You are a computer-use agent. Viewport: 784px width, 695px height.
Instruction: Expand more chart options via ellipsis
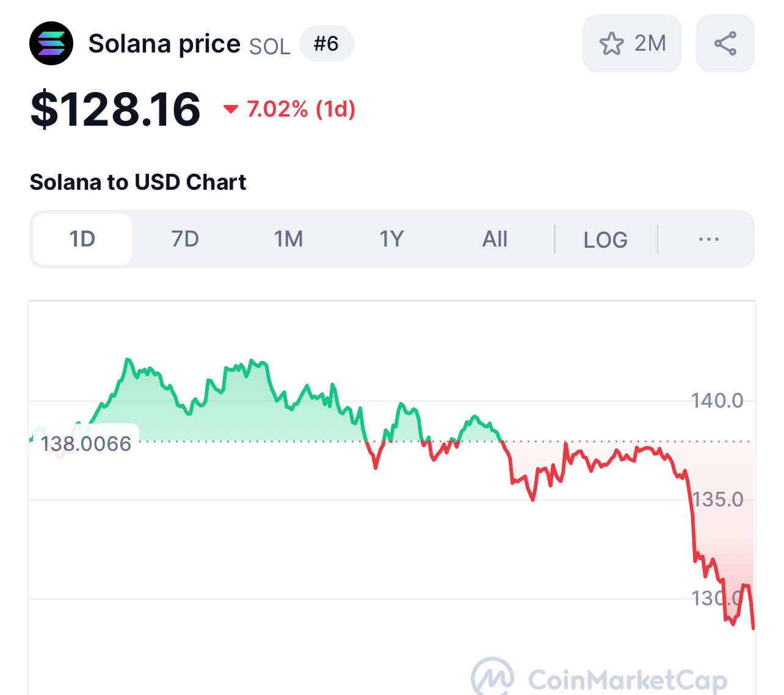point(708,239)
